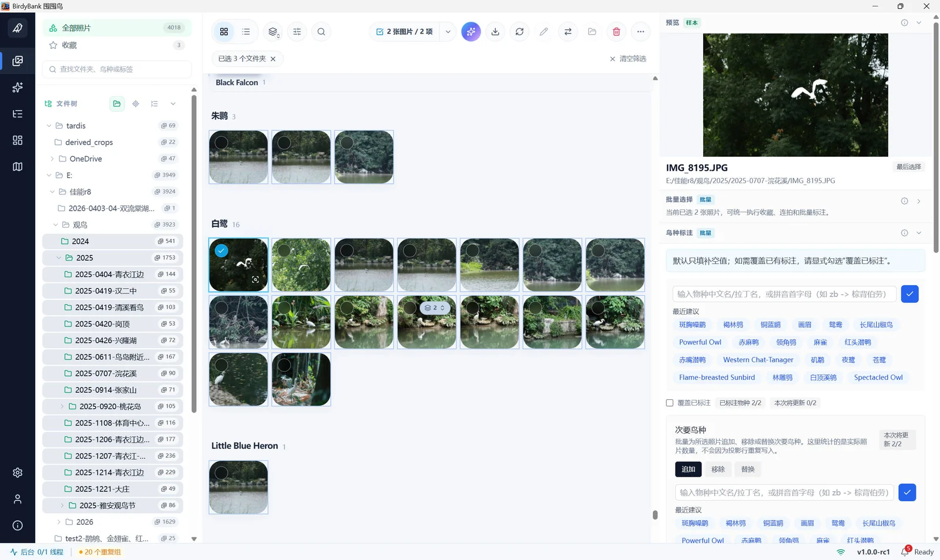Click the swap arrows icon
The image size is (940, 560).
[x=568, y=32]
